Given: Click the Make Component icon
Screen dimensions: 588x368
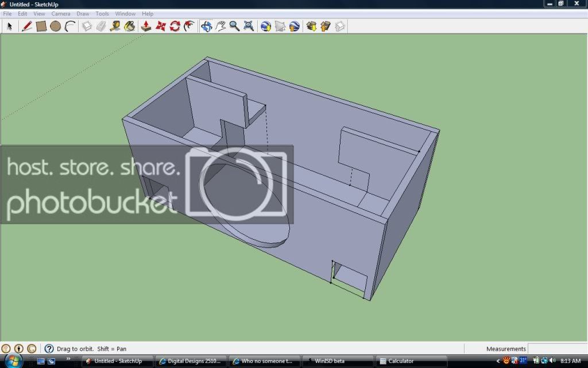Looking at the screenshot, I should (x=87, y=26).
